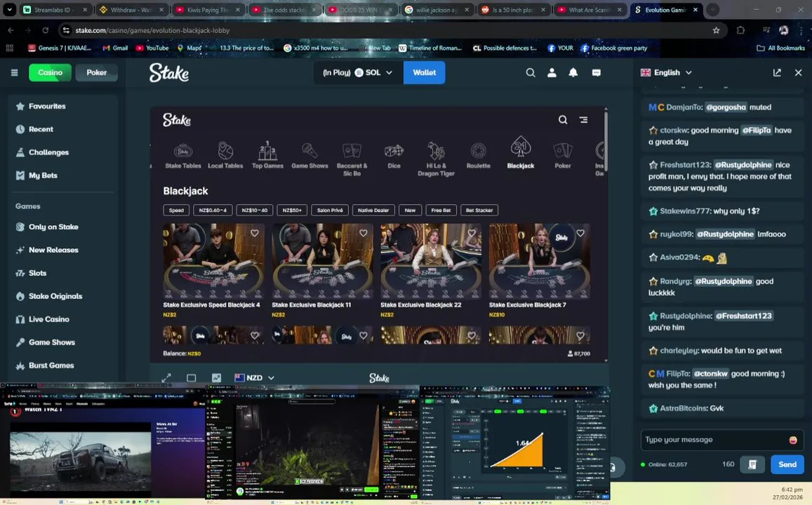
Task: Click the Stake logo in header
Action: pos(169,72)
